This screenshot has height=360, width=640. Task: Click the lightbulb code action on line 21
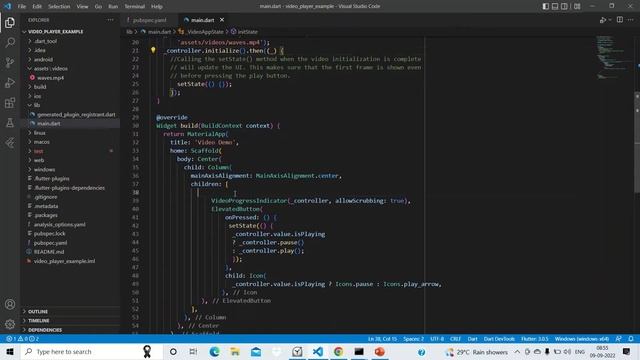[x=153, y=50]
